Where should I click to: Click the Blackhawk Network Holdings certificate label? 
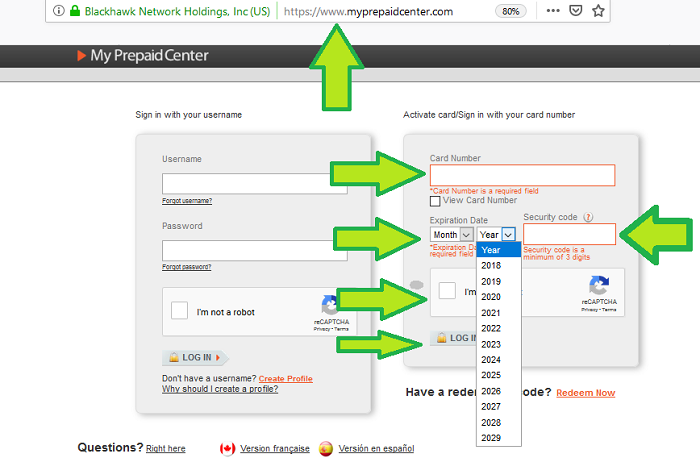[177, 11]
